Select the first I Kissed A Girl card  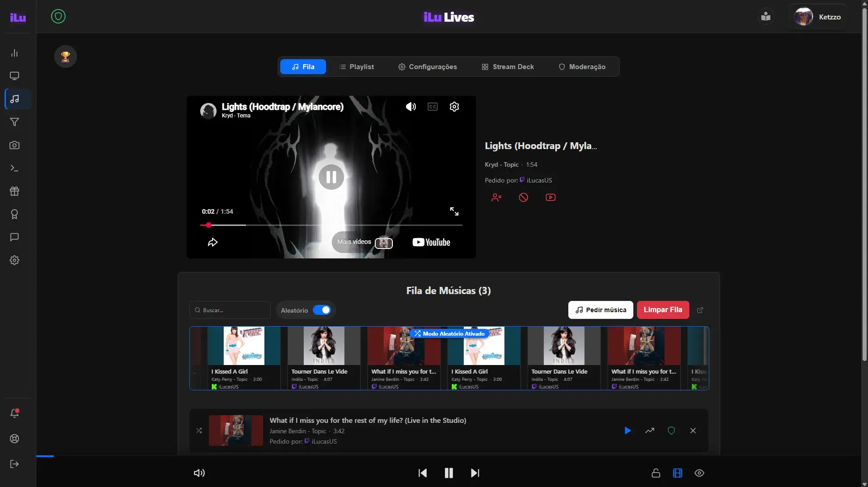pyautogui.click(x=244, y=358)
